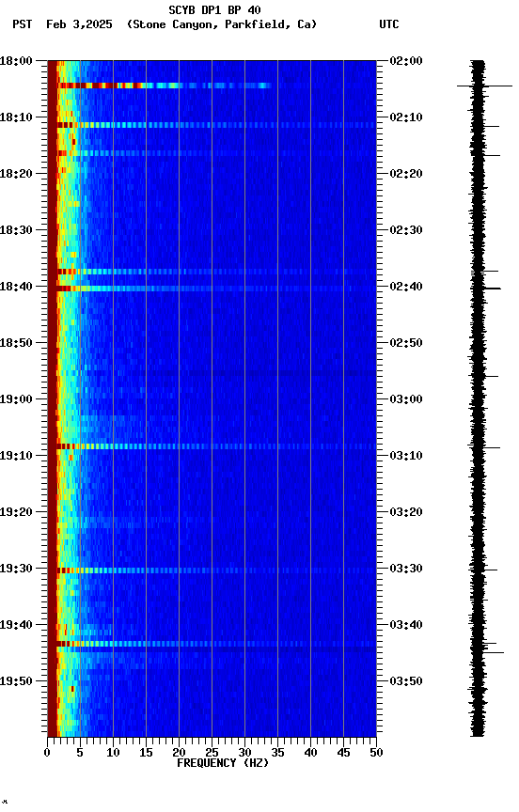Click the event streak near 19:08

216,446
